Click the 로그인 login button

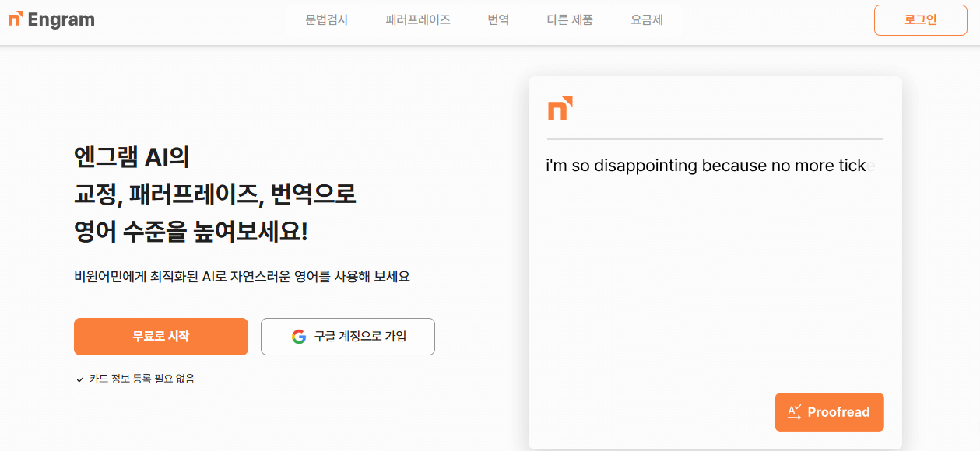click(920, 19)
